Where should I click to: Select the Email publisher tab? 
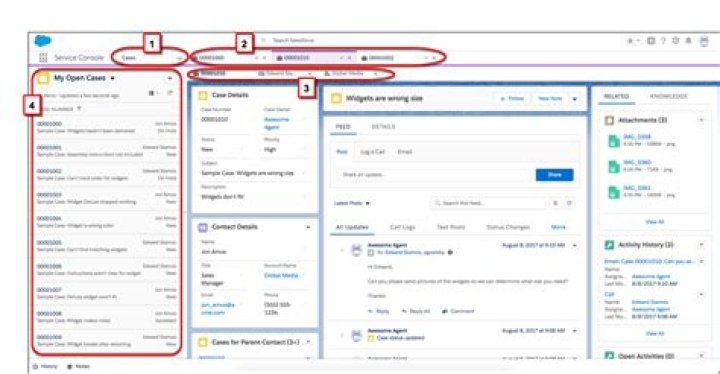point(405,152)
